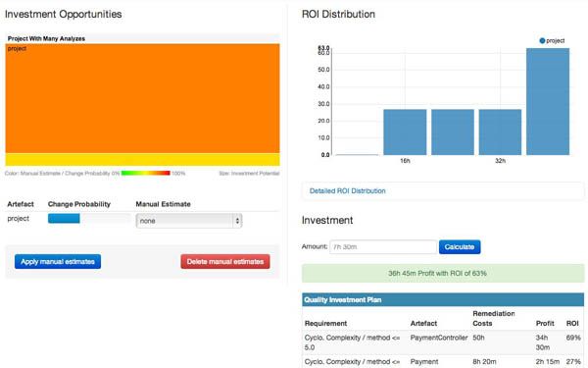Image resolution: width=588 pixels, height=368 pixels.
Task: Click Delete manual estimates button
Action: click(225, 262)
